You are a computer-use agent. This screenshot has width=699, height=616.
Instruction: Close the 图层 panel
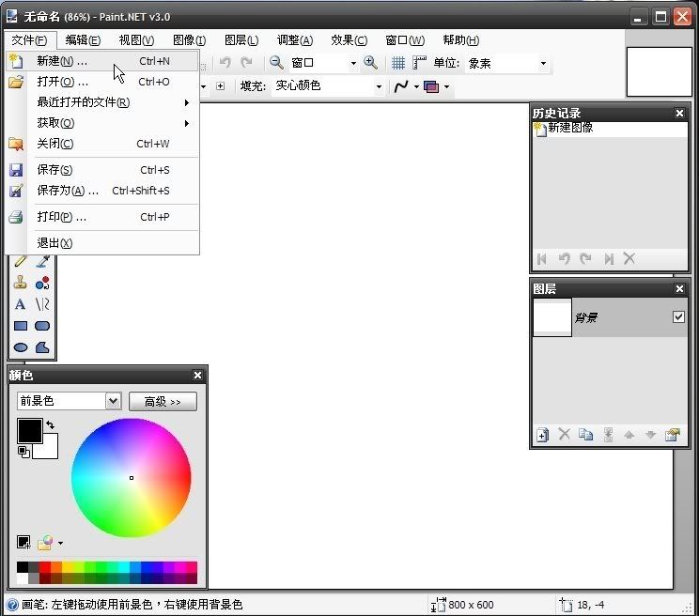pos(679,289)
